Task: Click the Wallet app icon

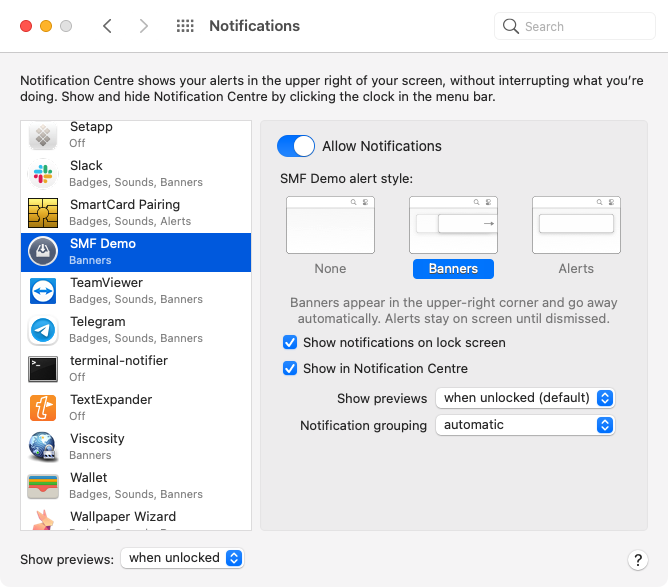Action: [43, 486]
